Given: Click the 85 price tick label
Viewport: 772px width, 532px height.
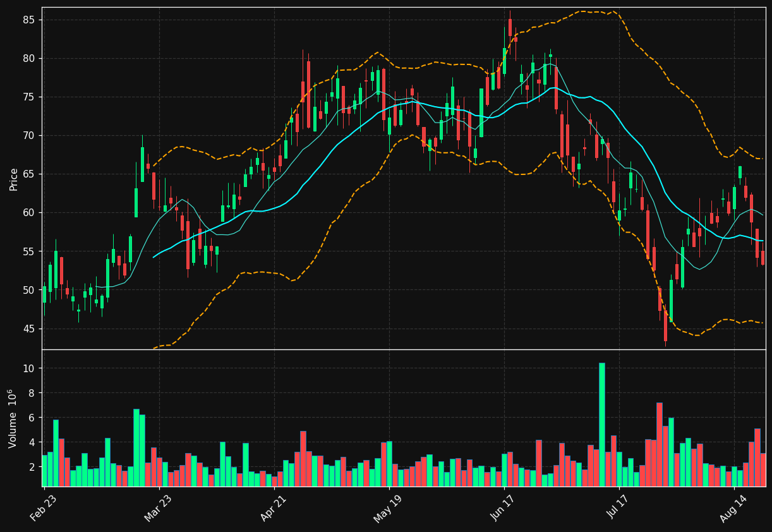Looking at the screenshot, I should point(28,20).
